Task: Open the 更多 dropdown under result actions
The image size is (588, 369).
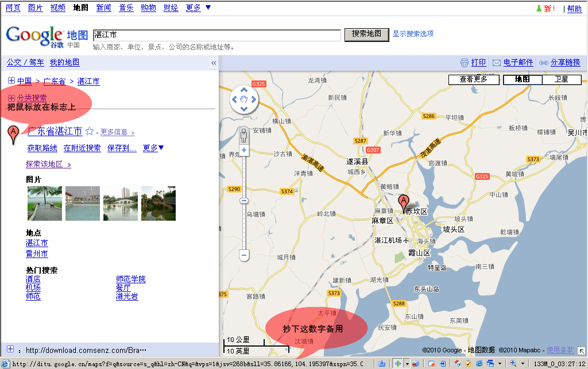Action: (x=153, y=148)
